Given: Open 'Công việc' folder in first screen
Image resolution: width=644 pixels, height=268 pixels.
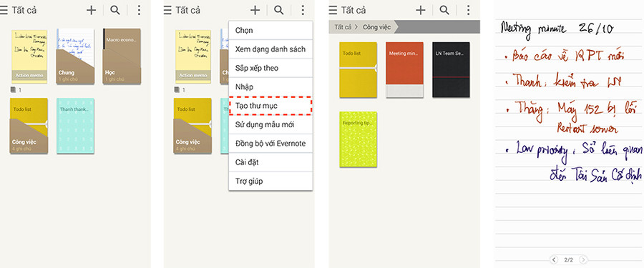Looking at the screenshot, I should (x=29, y=126).
